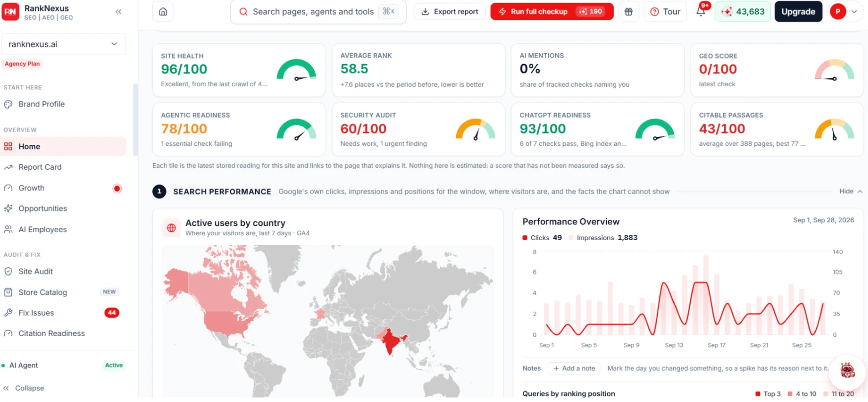
Task: Click the 43,683 credits balance
Action: point(743,12)
